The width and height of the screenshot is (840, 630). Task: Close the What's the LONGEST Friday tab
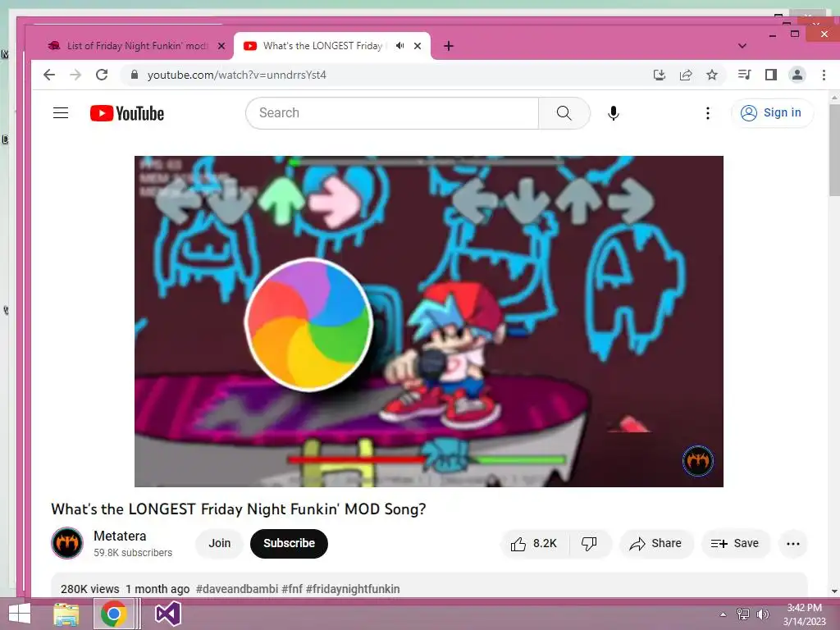coord(418,46)
